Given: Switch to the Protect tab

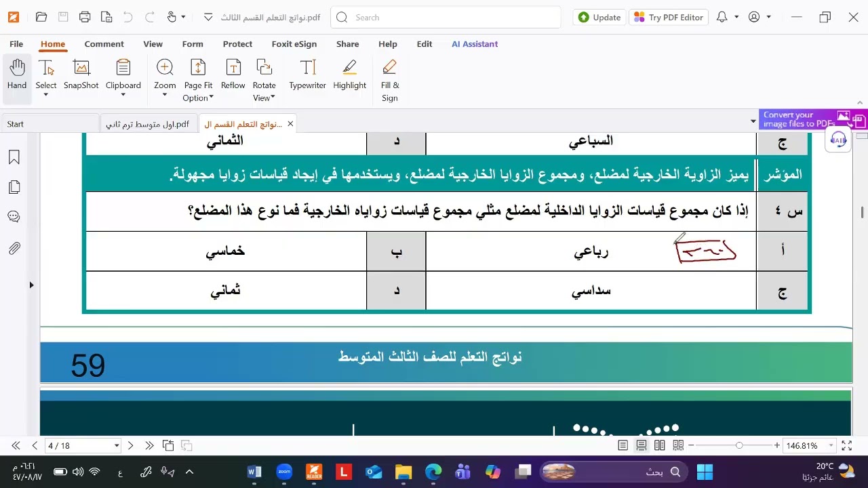Looking at the screenshot, I should click(x=237, y=44).
